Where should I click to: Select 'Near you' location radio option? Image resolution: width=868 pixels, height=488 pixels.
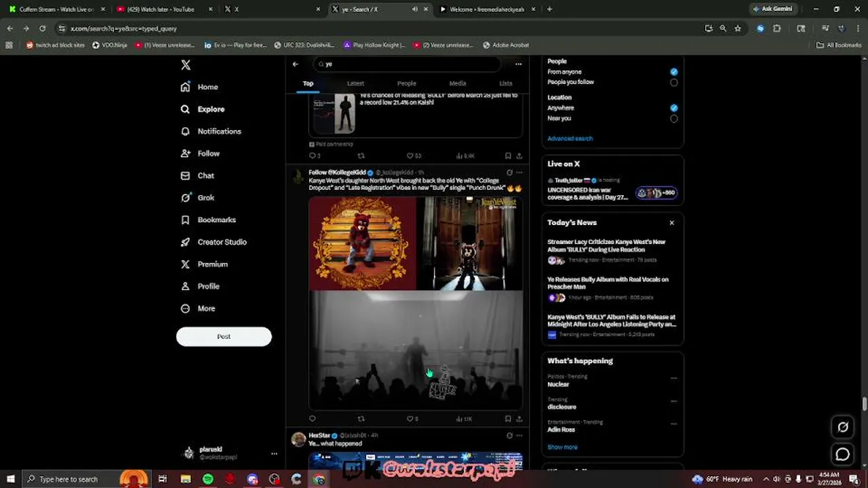[x=673, y=119]
